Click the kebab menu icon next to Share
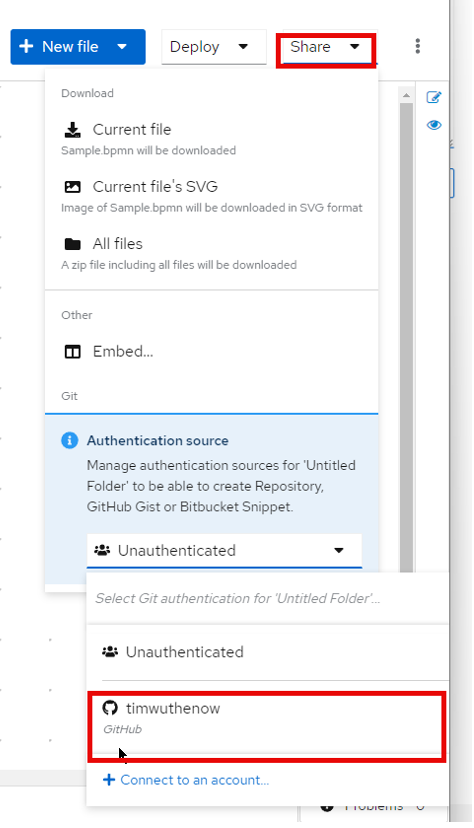Image resolution: width=474 pixels, height=828 pixels. point(418,46)
